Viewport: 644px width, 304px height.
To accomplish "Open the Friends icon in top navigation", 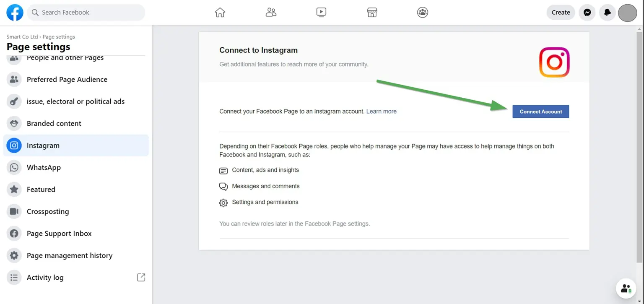I will (x=271, y=13).
